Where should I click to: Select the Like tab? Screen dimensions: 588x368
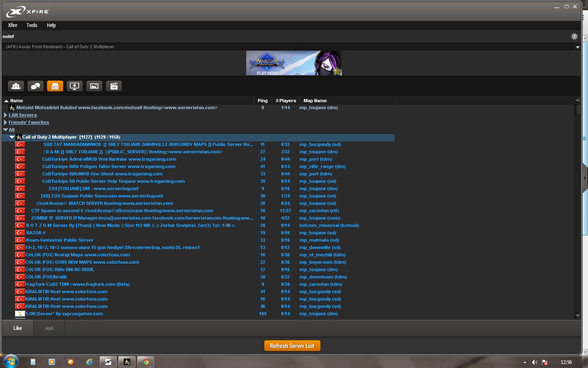(x=18, y=328)
